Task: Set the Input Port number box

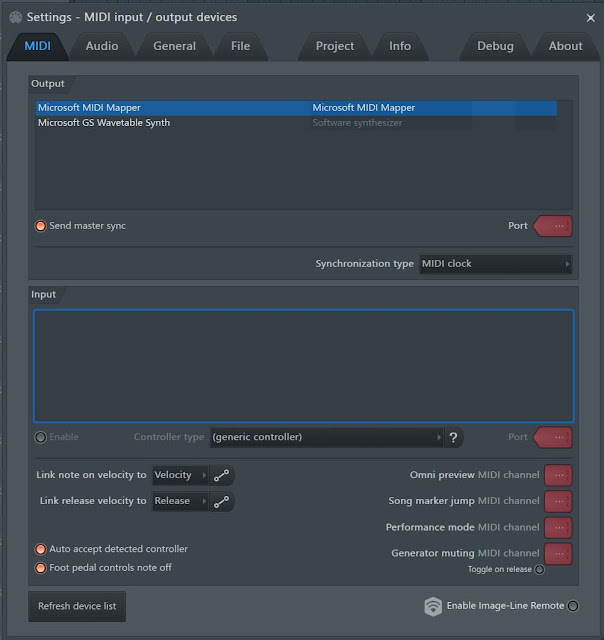Action: click(x=553, y=438)
